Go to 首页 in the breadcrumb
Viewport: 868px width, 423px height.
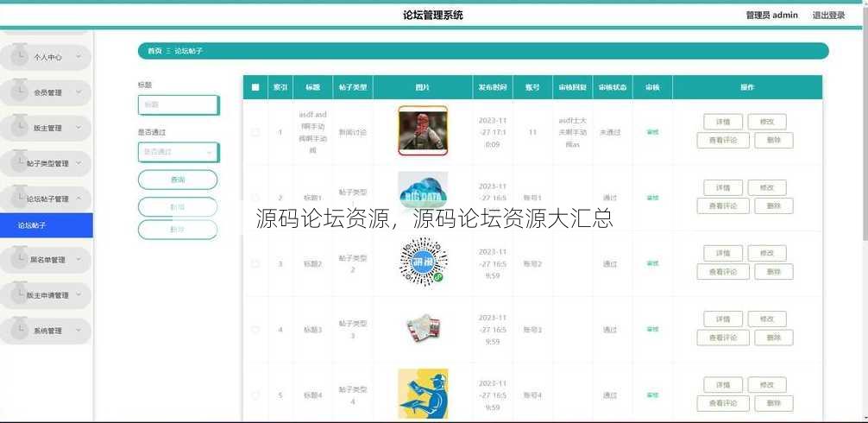[154, 51]
